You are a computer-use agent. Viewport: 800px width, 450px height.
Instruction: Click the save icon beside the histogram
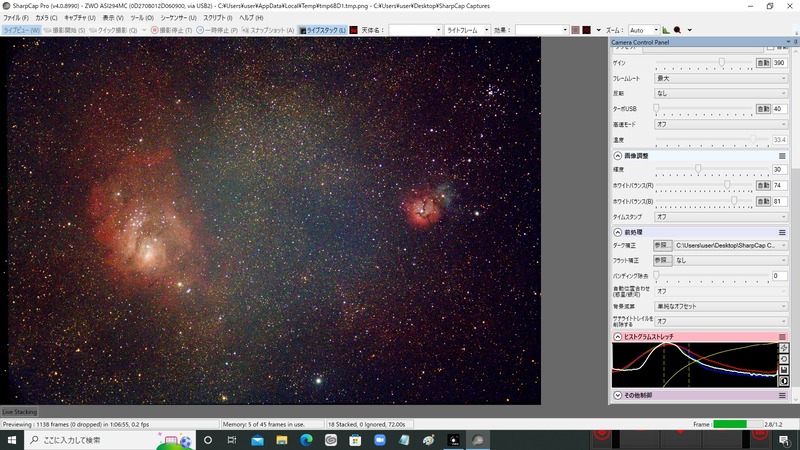784,370
